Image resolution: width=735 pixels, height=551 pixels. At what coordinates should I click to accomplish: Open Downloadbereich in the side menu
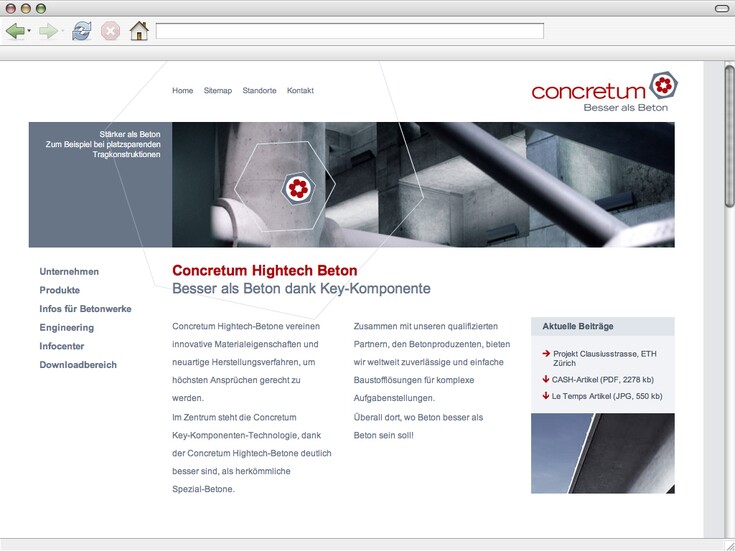tap(78, 365)
